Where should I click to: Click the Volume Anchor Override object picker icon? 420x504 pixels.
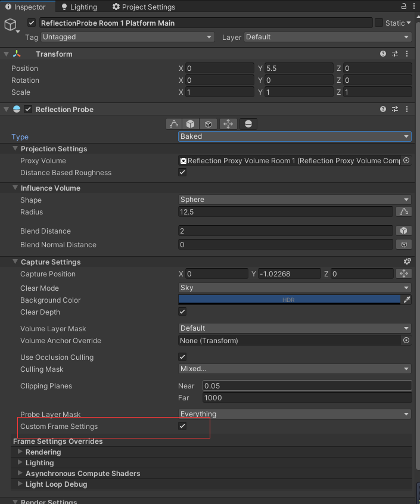coord(406,340)
